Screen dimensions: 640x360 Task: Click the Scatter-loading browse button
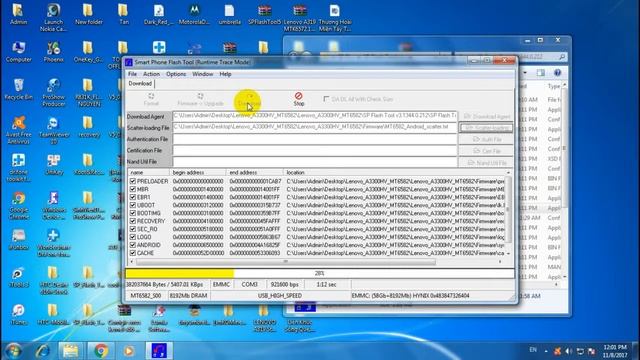tap(486, 128)
